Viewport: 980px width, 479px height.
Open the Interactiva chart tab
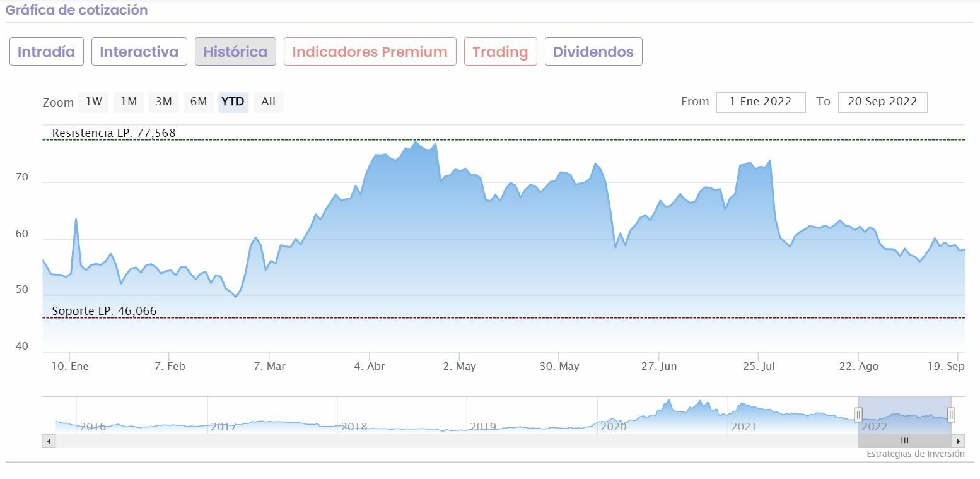pos(139,52)
